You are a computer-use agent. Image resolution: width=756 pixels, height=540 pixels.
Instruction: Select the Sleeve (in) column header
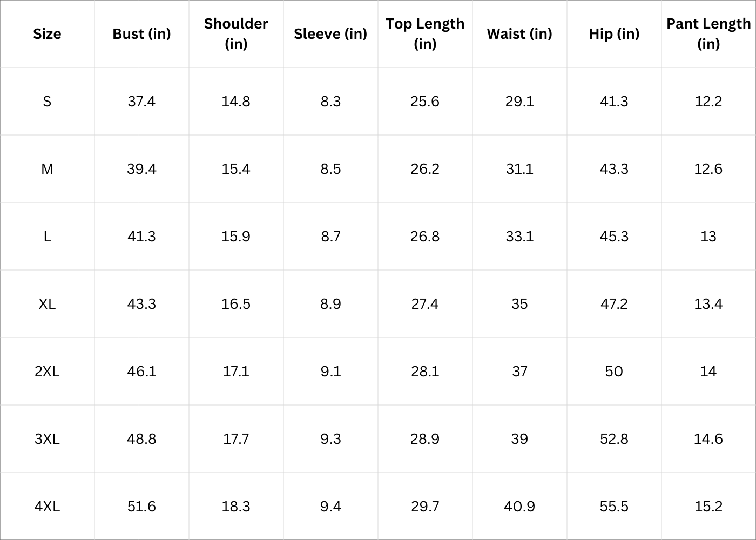coord(330,34)
